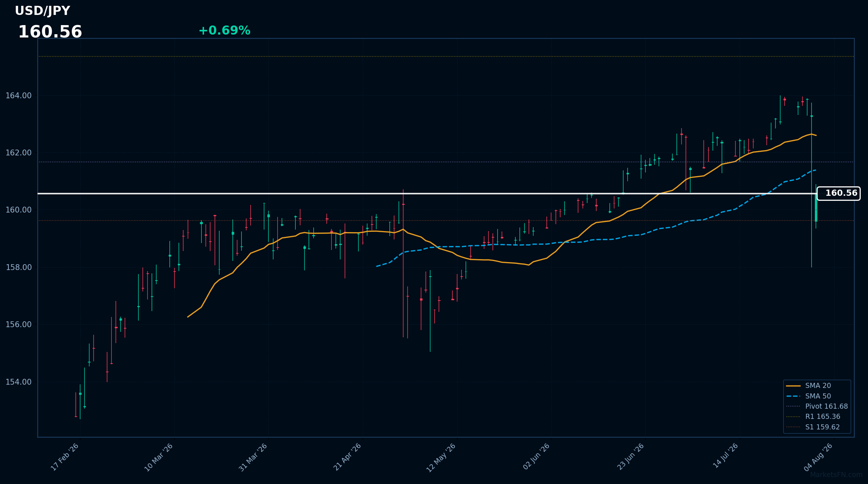Click the 04 Aug '26 date label
This screenshot has height=484, width=868.
pos(818,457)
